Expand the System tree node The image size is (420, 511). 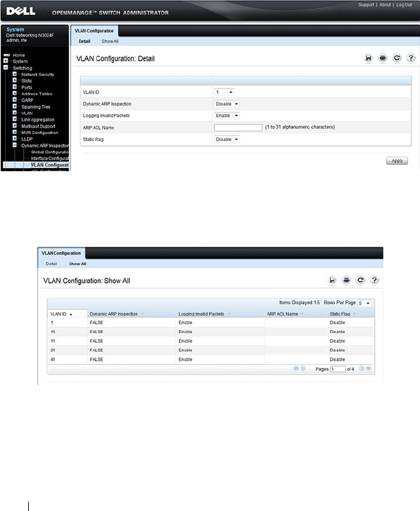point(5,61)
